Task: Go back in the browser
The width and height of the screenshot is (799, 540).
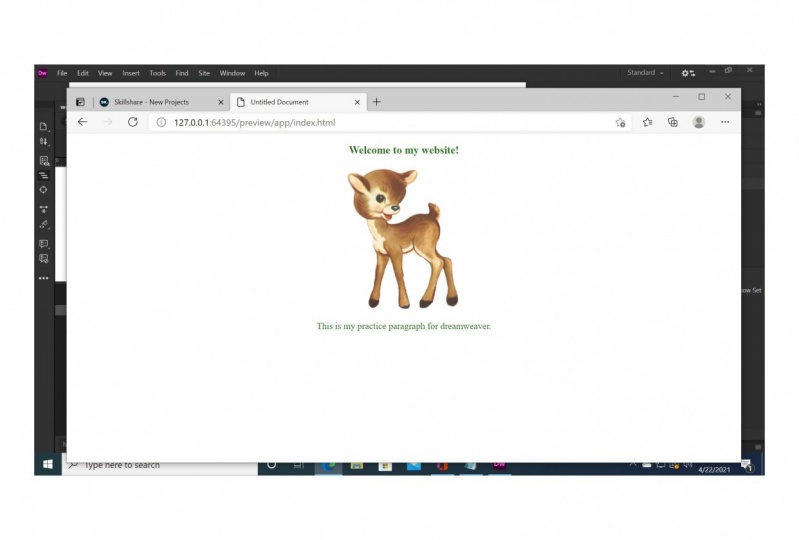Action: [83, 122]
